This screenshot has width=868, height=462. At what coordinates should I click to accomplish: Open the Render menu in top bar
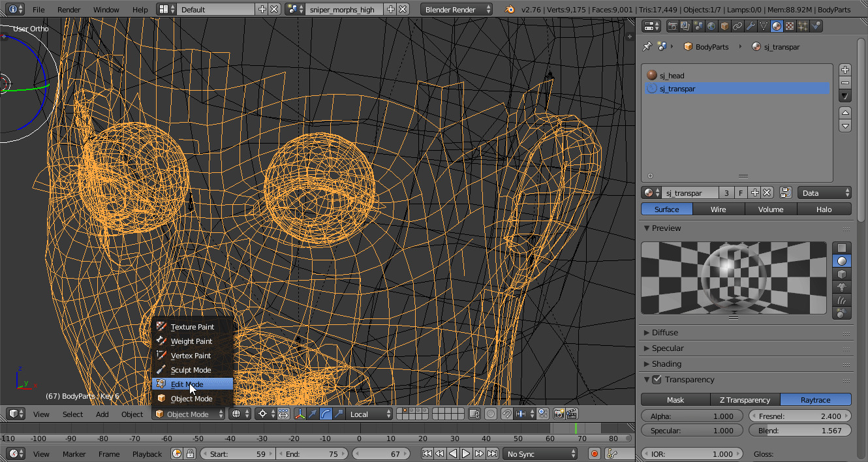(x=69, y=10)
